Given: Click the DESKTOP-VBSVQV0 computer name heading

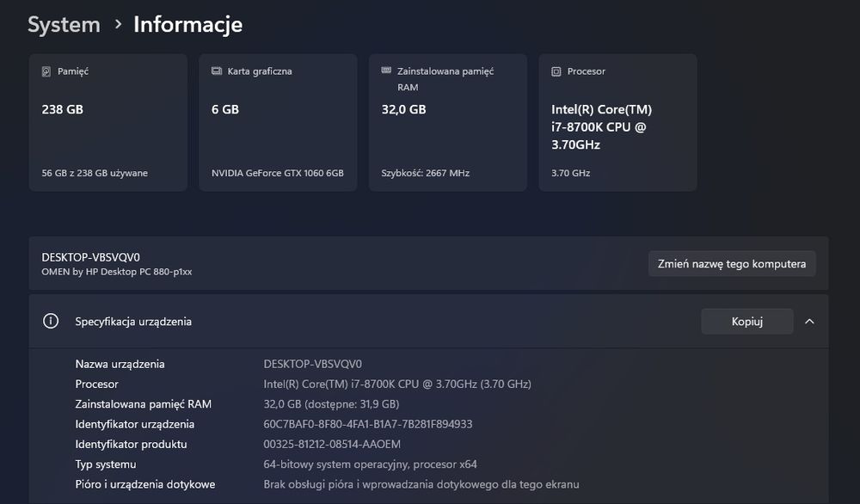Looking at the screenshot, I should click(x=91, y=257).
